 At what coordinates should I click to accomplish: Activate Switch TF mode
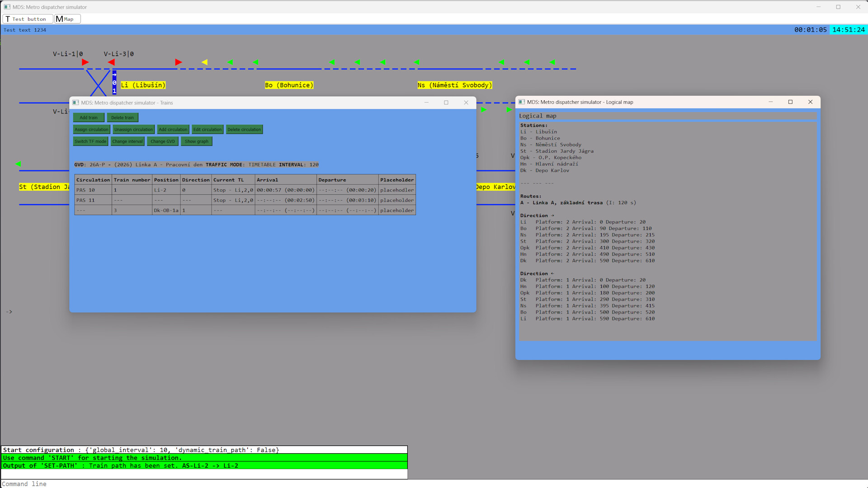(x=90, y=141)
